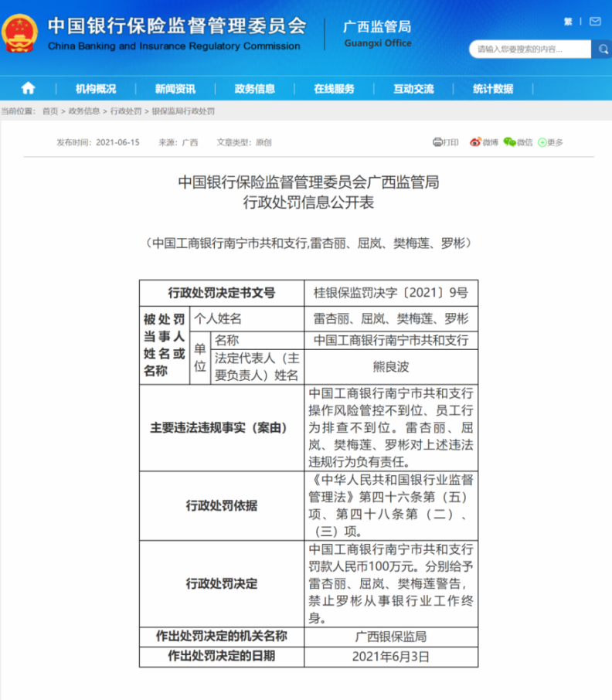The height and width of the screenshot is (700, 612).
Task: Open 机构概况 menu
Action: [x=96, y=89]
